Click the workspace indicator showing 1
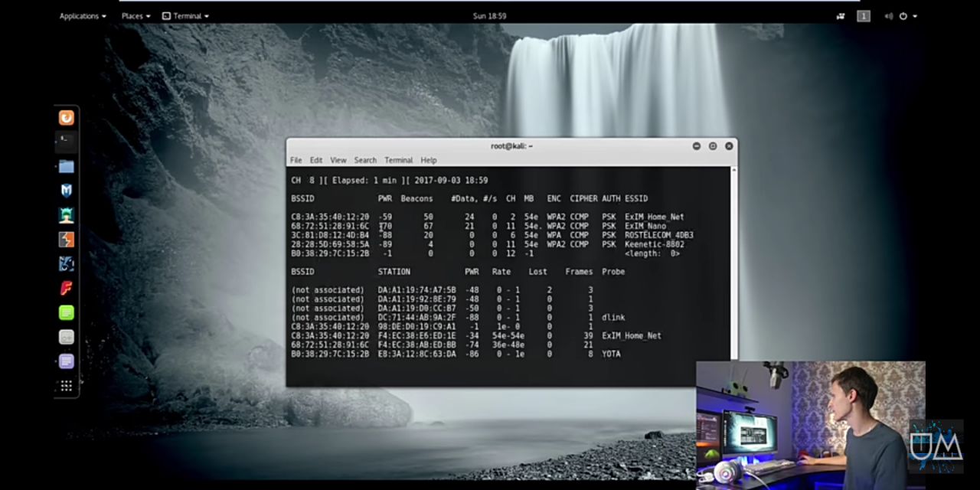Viewport: 980px width, 490px height. 864,16
